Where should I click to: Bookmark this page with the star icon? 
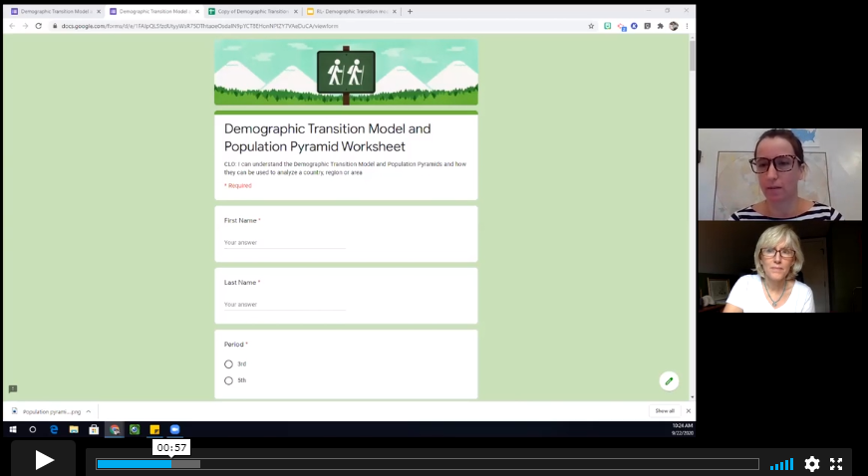pyautogui.click(x=591, y=26)
